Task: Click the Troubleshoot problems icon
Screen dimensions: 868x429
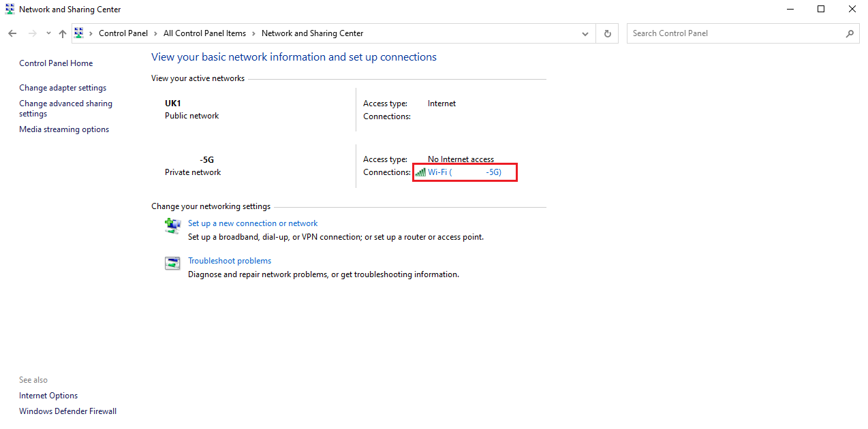Action: coord(172,263)
